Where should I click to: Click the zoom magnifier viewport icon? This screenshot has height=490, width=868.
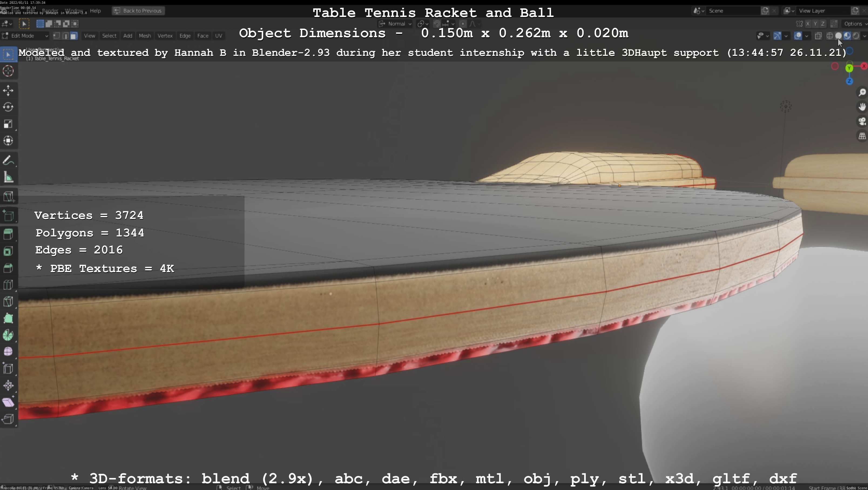click(x=862, y=92)
